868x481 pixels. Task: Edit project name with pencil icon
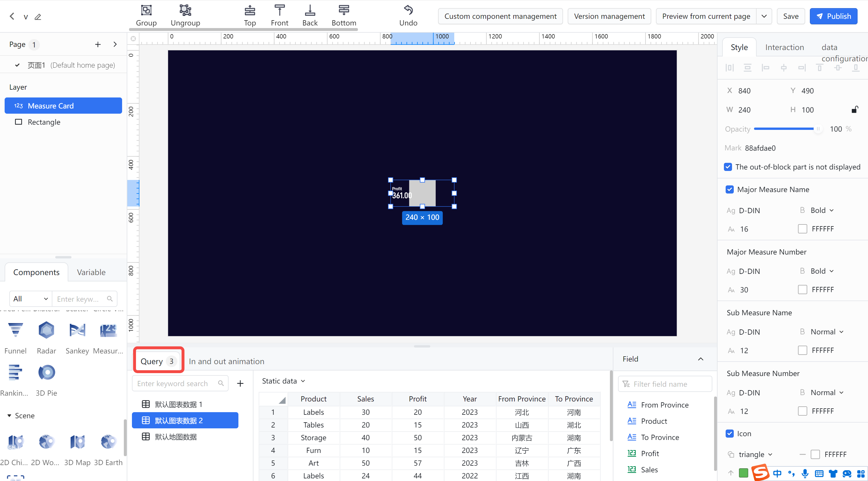38,16
